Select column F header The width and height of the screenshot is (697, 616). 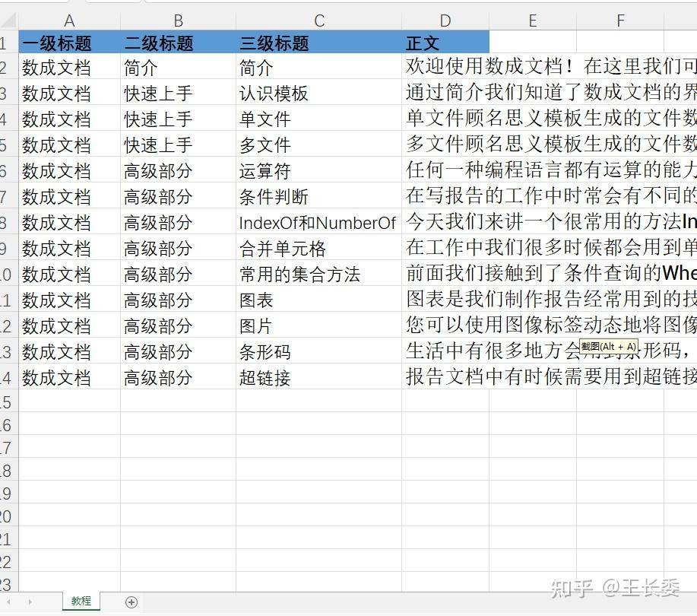tap(620, 21)
